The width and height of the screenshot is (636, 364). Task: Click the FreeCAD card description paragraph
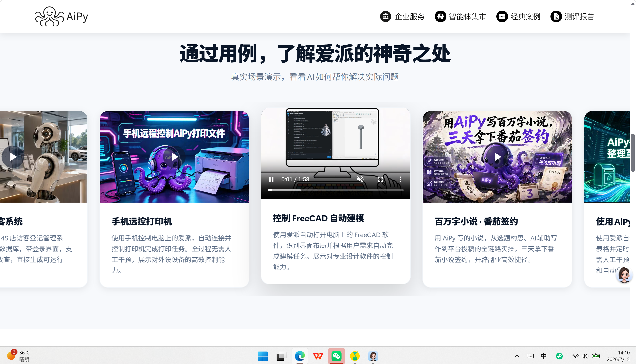(x=333, y=251)
